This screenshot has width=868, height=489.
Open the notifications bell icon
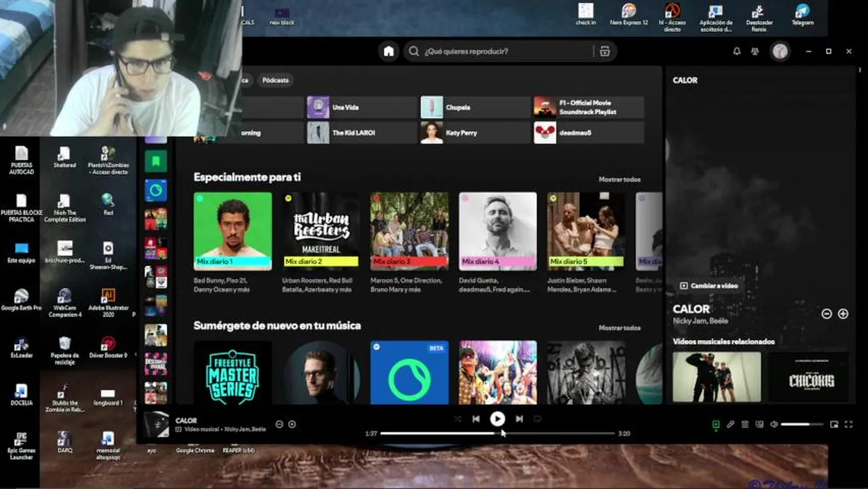click(736, 52)
